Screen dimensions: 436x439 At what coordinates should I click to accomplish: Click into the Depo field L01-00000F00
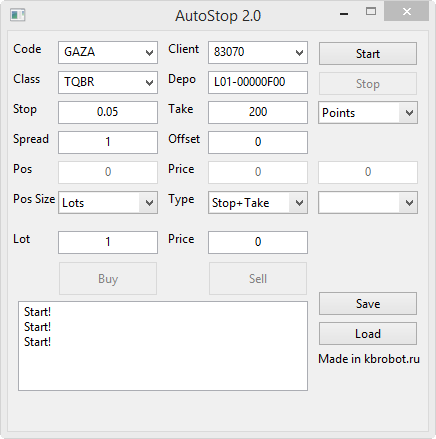pos(258,82)
